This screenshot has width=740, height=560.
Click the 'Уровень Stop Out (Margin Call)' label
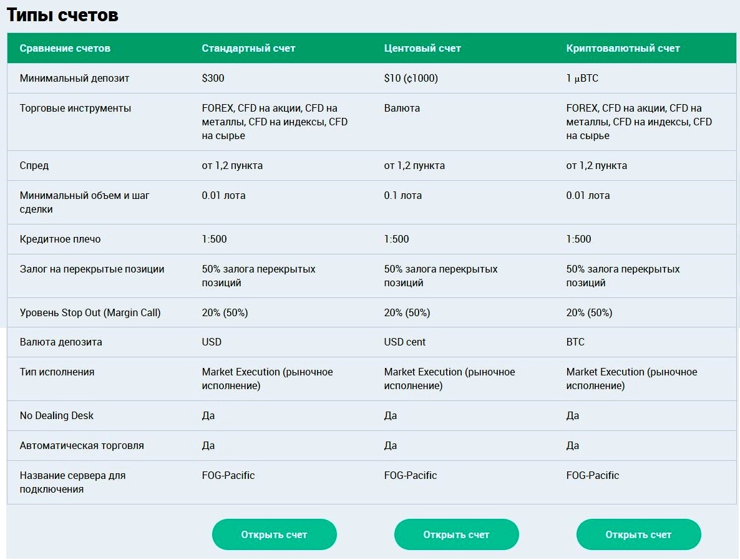click(90, 313)
